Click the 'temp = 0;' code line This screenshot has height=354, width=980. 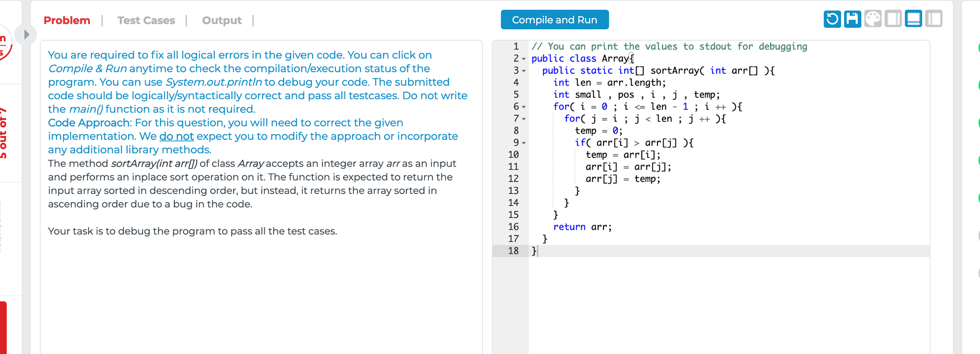[599, 130]
